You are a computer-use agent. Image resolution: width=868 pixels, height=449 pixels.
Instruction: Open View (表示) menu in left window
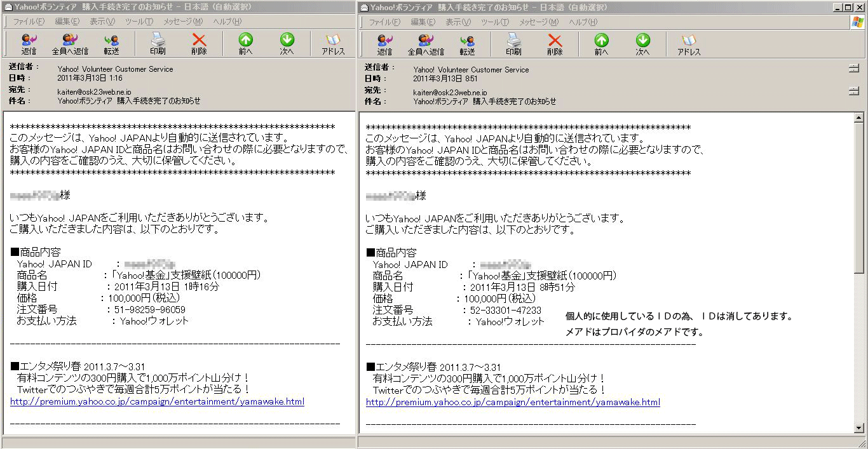pyautogui.click(x=102, y=22)
